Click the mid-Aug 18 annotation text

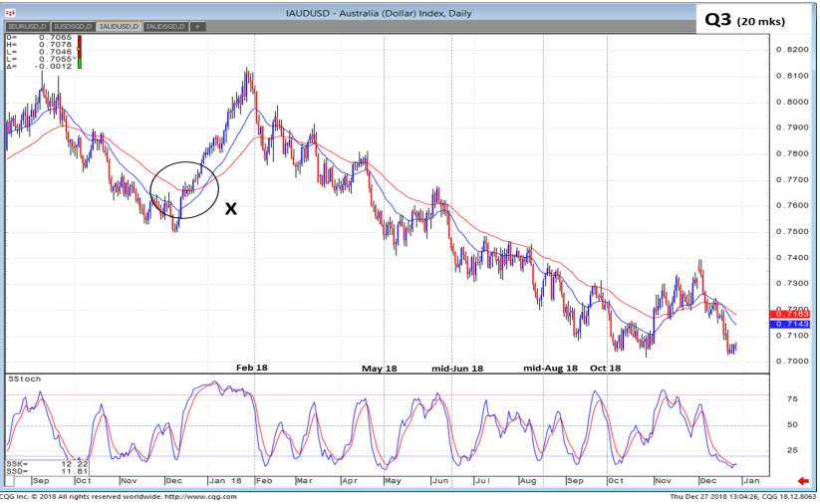point(550,369)
